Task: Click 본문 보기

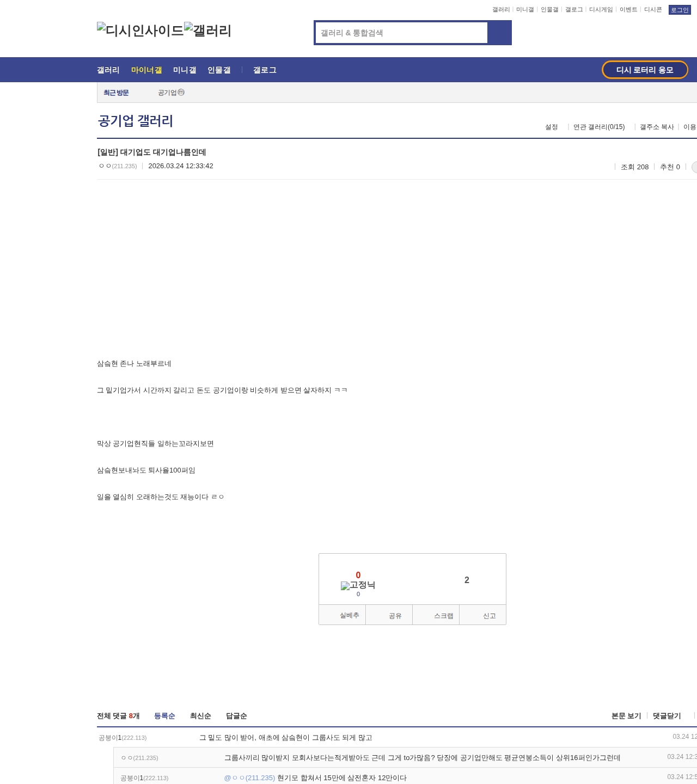Action: pyautogui.click(x=626, y=716)
